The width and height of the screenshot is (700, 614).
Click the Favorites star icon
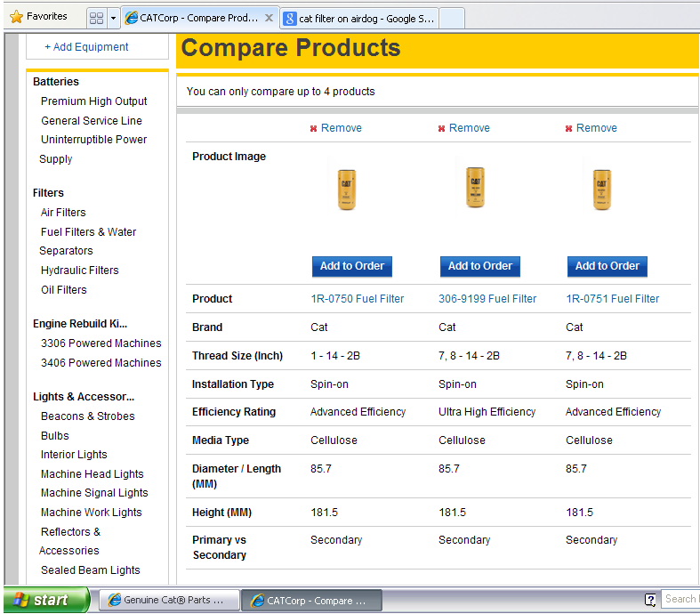click(16, 17)
